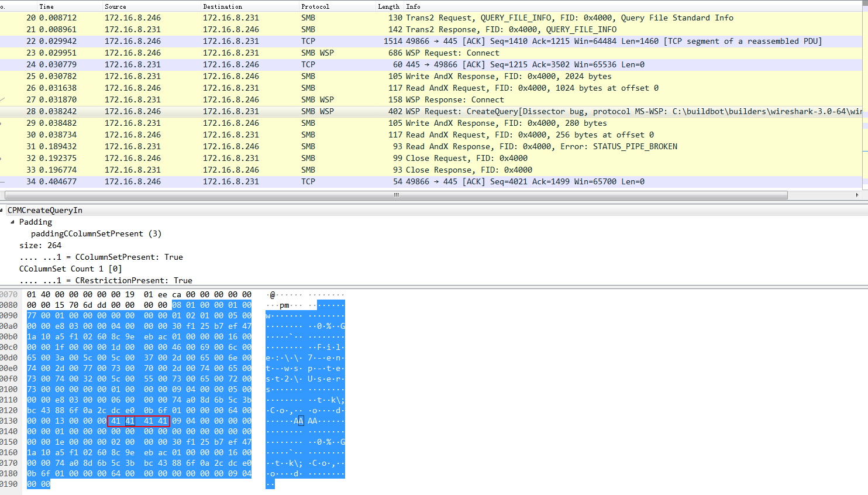Select the 'CColumnSet Count 1 [0]' field
This screenshot has height=495, width=868.
[71, 269]
